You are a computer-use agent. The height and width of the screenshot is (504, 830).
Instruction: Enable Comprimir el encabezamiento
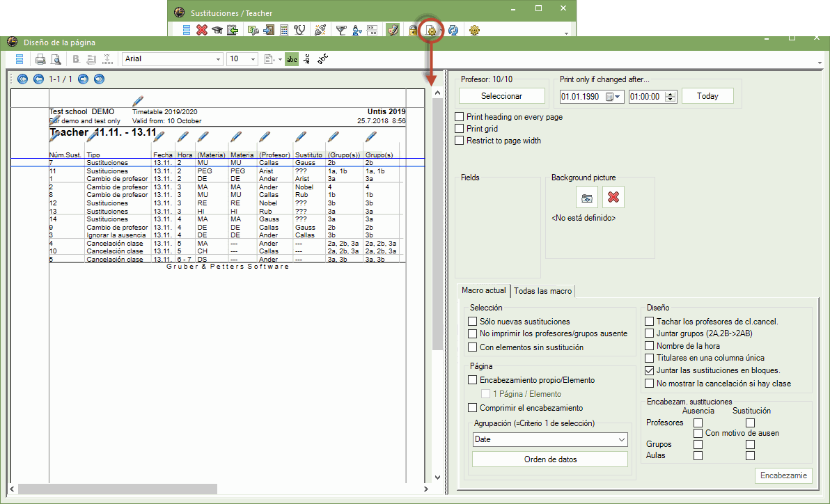[473, 408]
